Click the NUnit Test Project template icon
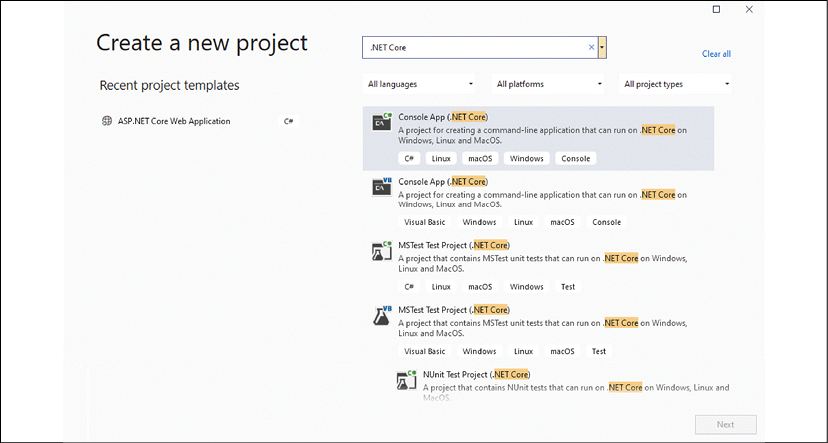This screenshot has height=443, width=828. (x=407, y=380)
